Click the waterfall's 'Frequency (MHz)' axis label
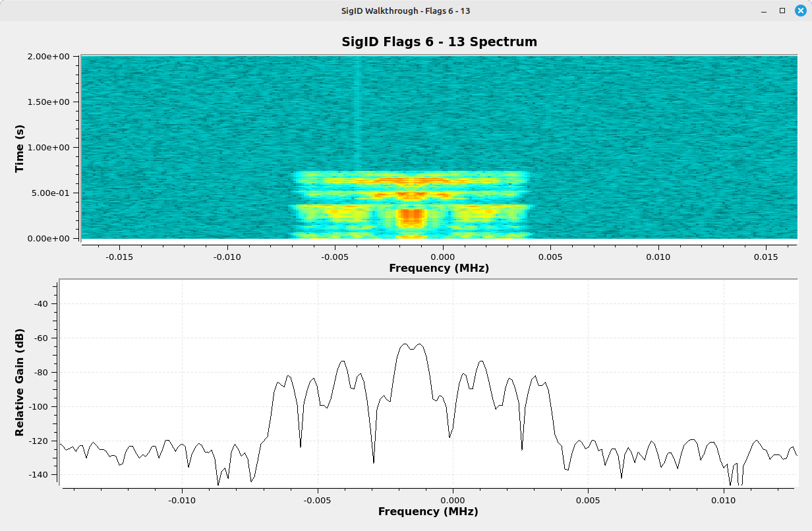 (438, 268)
